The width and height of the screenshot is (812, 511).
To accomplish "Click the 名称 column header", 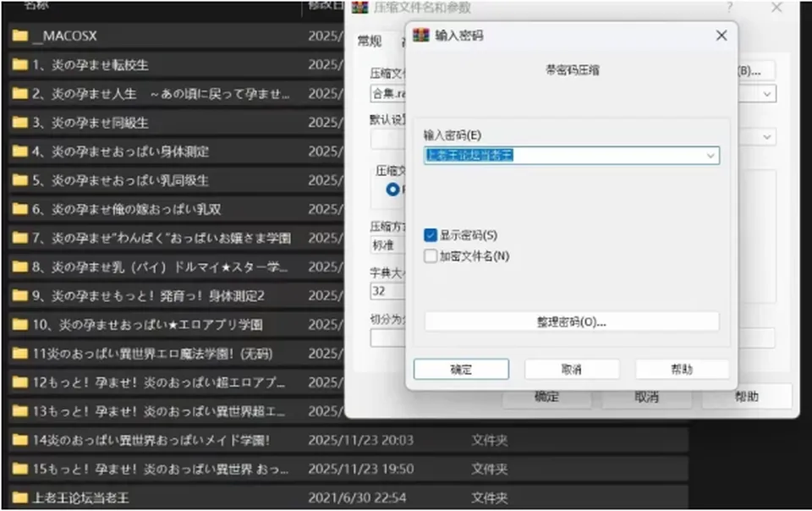I will (36, 5).
